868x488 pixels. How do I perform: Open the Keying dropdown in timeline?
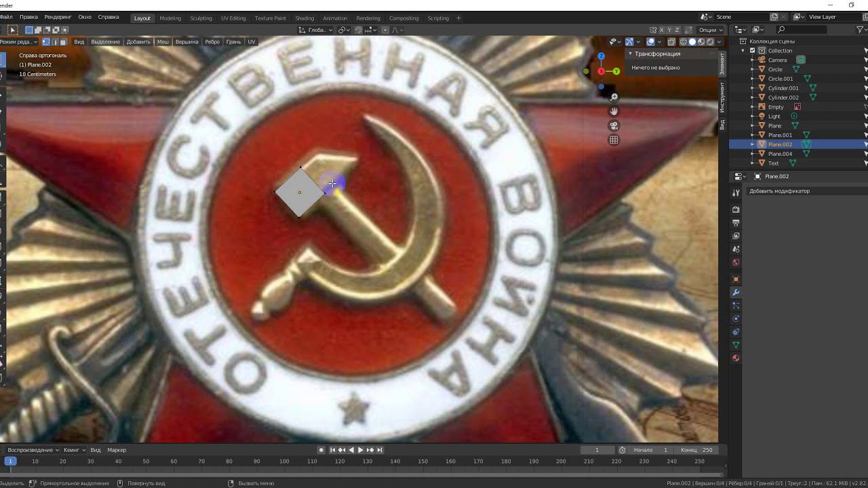pyautogui.click(x=74, y=450)
